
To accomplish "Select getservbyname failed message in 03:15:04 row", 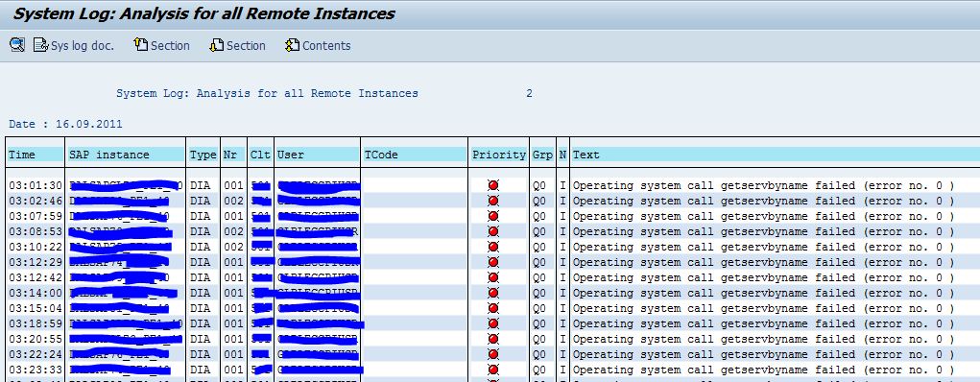I will coord(764,308).
